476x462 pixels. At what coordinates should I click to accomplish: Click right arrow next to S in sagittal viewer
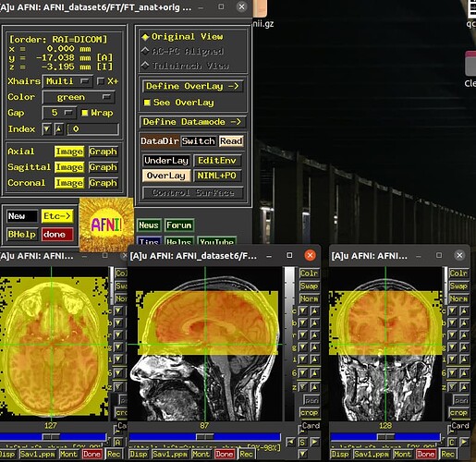pyautogui.click(x=315, y=442)
